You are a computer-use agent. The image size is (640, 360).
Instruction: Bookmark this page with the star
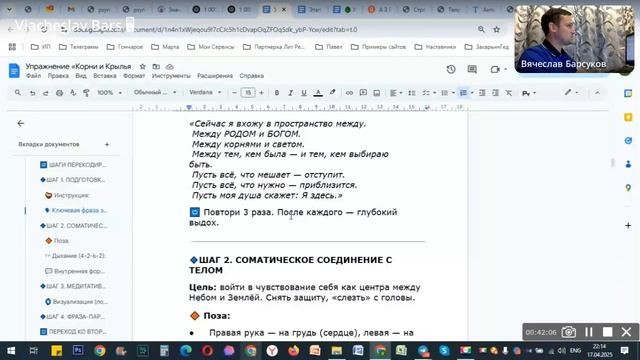(497, 29)
